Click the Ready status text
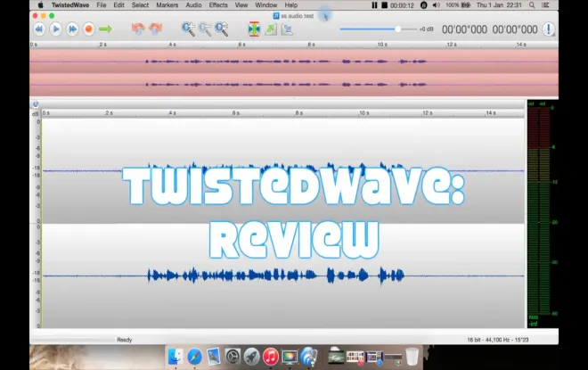The image size is (588, 370). pyautogui.click(x=125, y=340)
